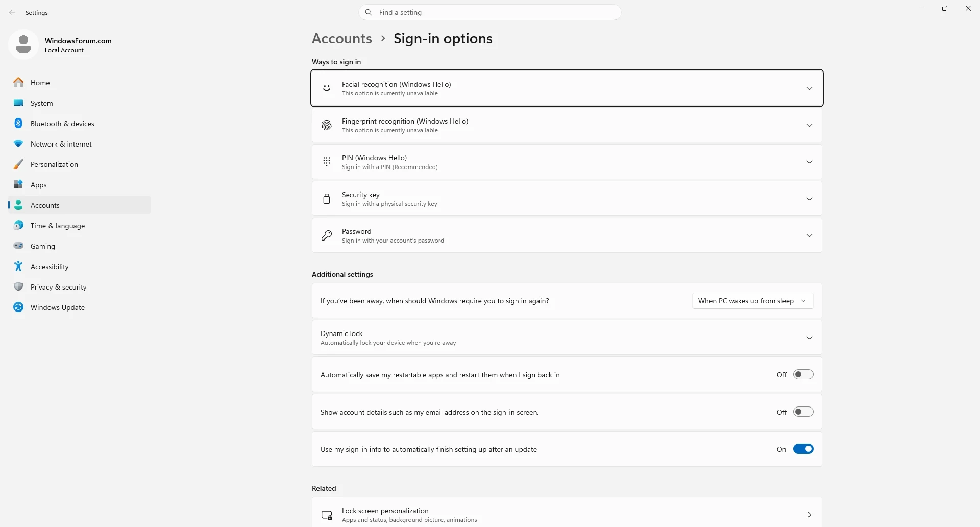Select Windows Update in sidebar
The image size is (980, 527).
[80, 307]
